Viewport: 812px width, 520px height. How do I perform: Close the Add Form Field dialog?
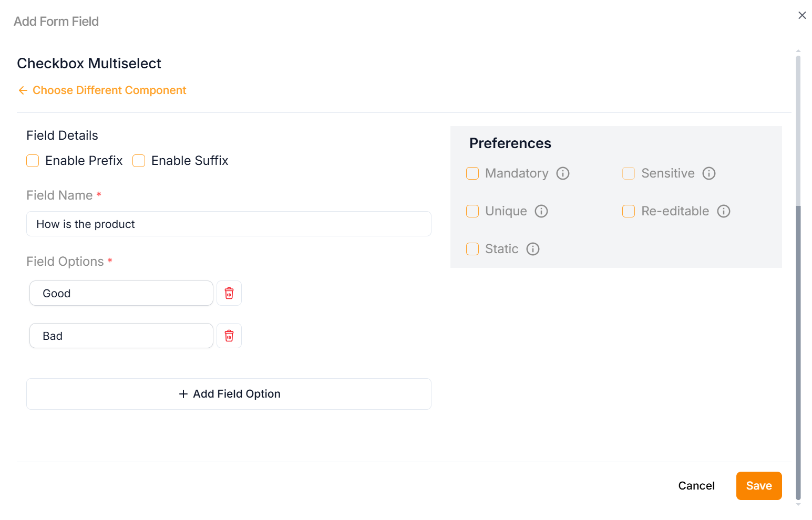(x=802, y=15)
